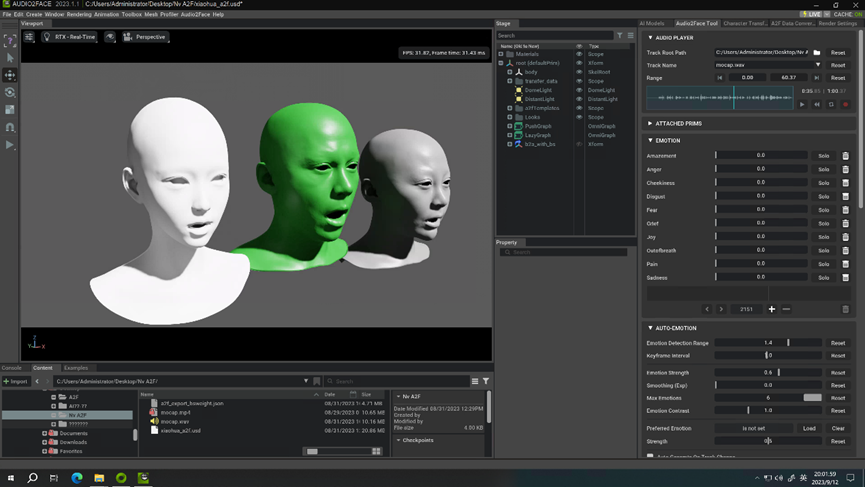The height and width of the screenshot is (487, 865).
Task: Switch to the Character Transfer tab
Action: tap(744, 23)
